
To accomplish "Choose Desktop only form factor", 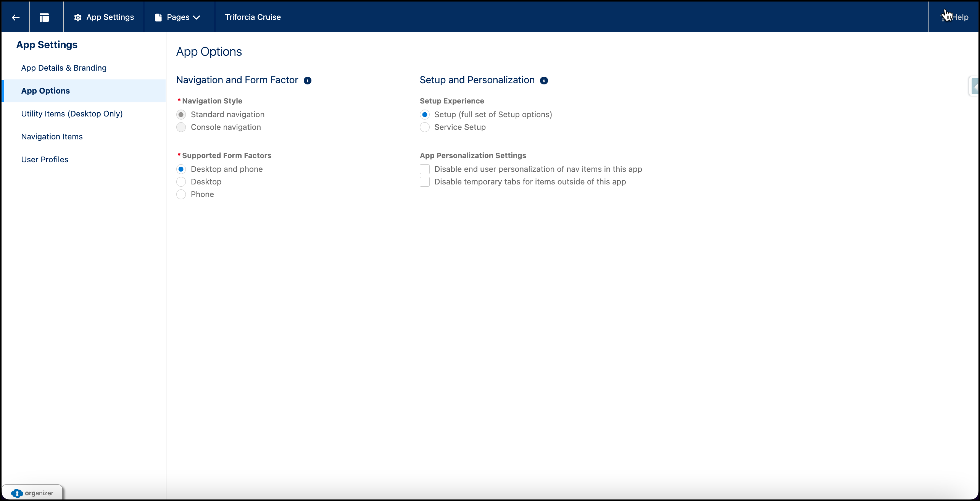I will tap(181, 182).
